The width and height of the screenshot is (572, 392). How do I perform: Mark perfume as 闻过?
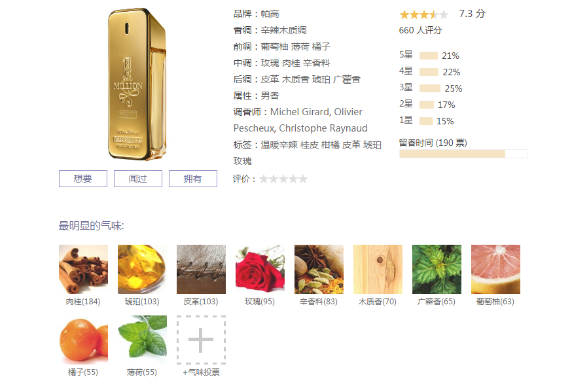pos(138,179)
